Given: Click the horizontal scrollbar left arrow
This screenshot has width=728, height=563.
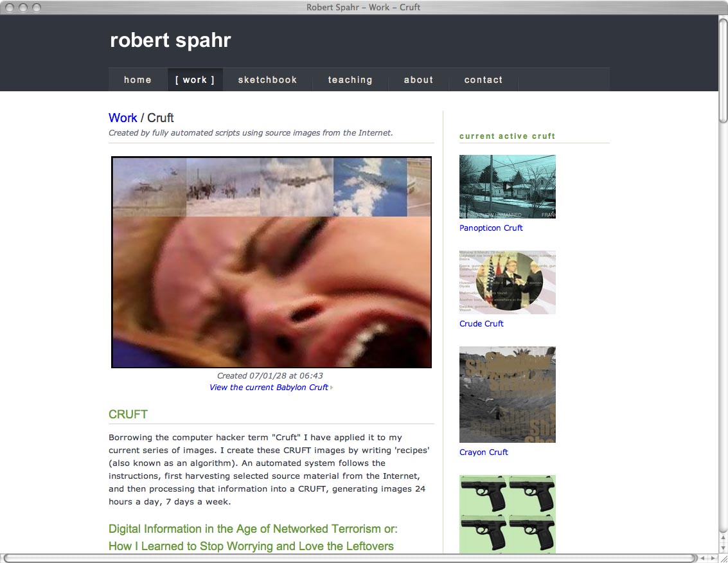Looking at the screenshot, I should coord(703,559).
